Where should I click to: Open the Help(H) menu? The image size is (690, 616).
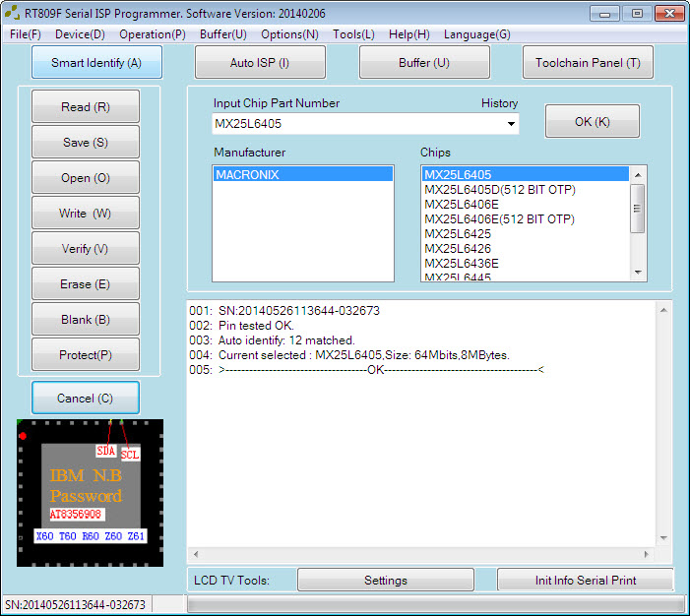(x=409, y=34)
